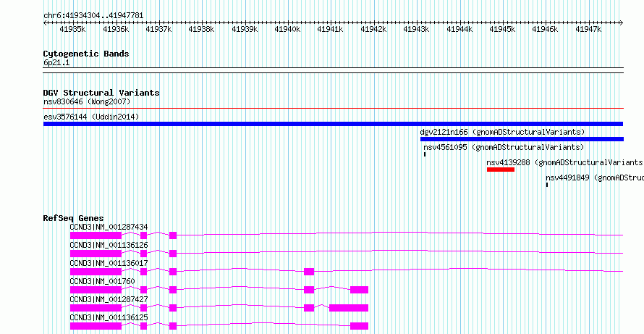
Task: Open variant nsv4139288 gnomAD label
Action: [564, 162]
